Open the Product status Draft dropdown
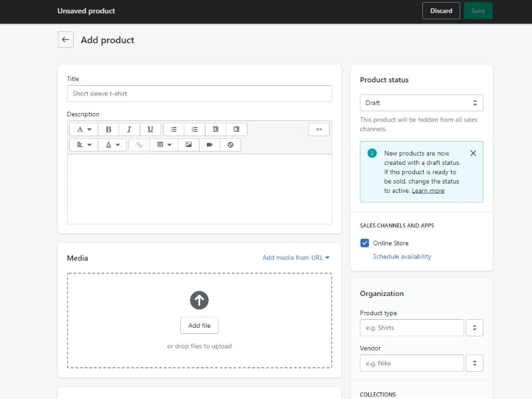Image resolution: width=532 pixels, height=399 pixels. [421, 103]
